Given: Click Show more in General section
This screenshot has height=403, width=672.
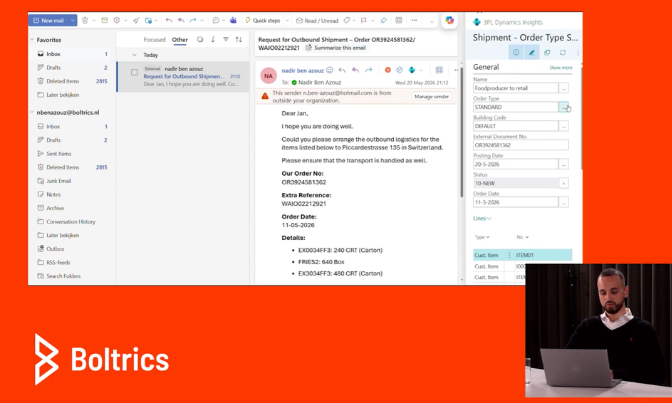Looking at the screenshot, I should pyautogui.click(x=561, y=68).
